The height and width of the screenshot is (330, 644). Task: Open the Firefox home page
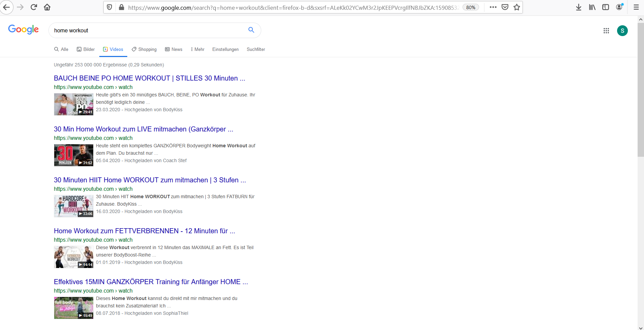point(47,7)
